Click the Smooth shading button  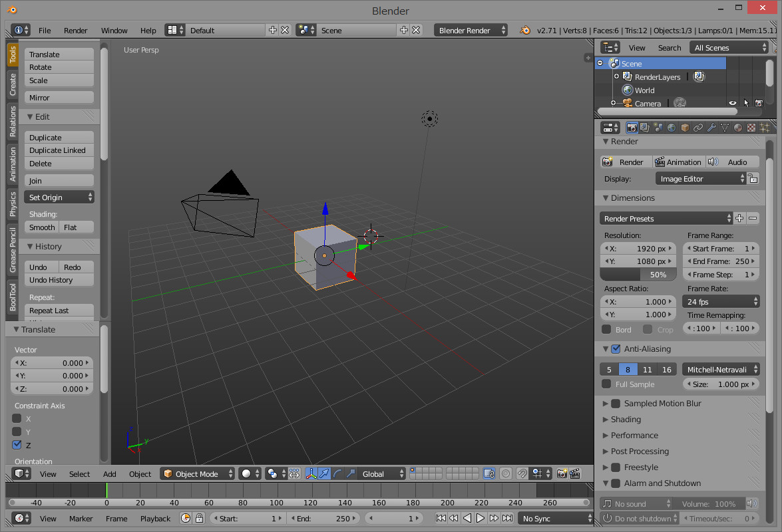[x=42, y=227]
